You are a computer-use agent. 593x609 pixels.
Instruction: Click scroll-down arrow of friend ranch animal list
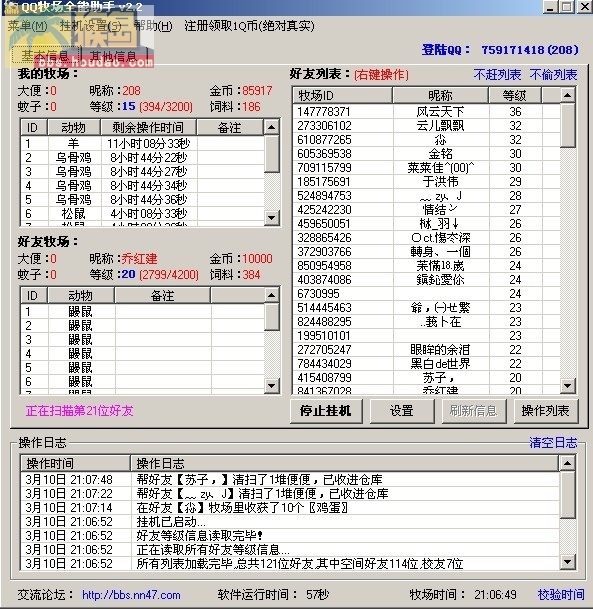(272, 386)
